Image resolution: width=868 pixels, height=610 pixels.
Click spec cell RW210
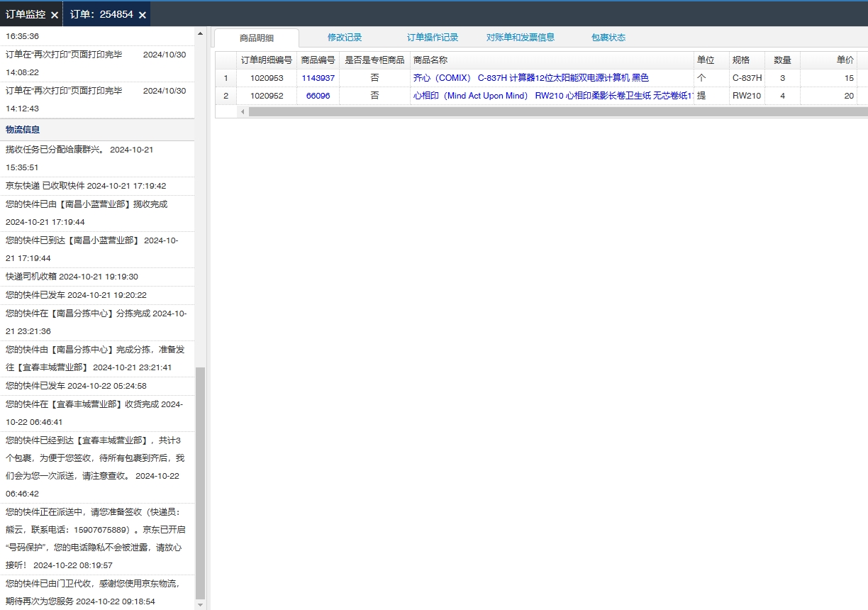747,96
